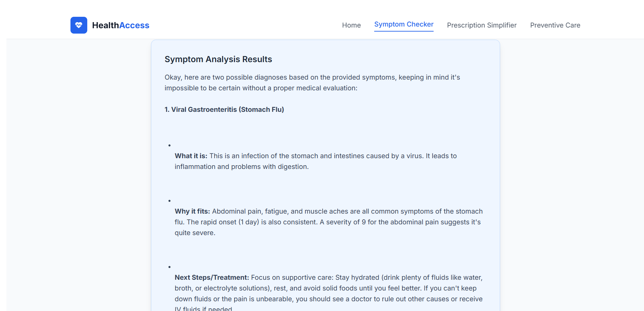Click the words "quite severe" in the results
Screen dimensions: 644x311
coord(195,233)
